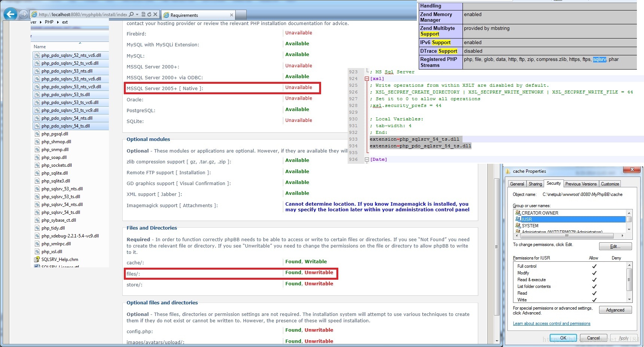Select the IUSR user entry
Image resolution: width=644 pixels, height=347 pixels.
[570, 219]
